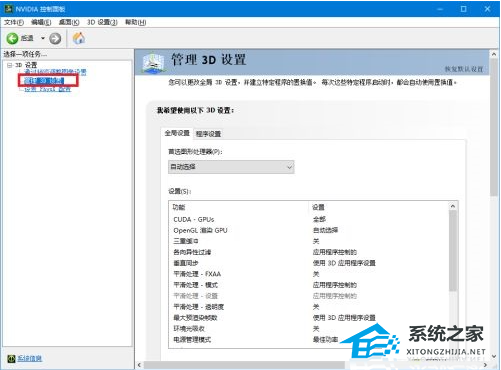Click the grey Forward arrow icon

(x=55, y=38)
